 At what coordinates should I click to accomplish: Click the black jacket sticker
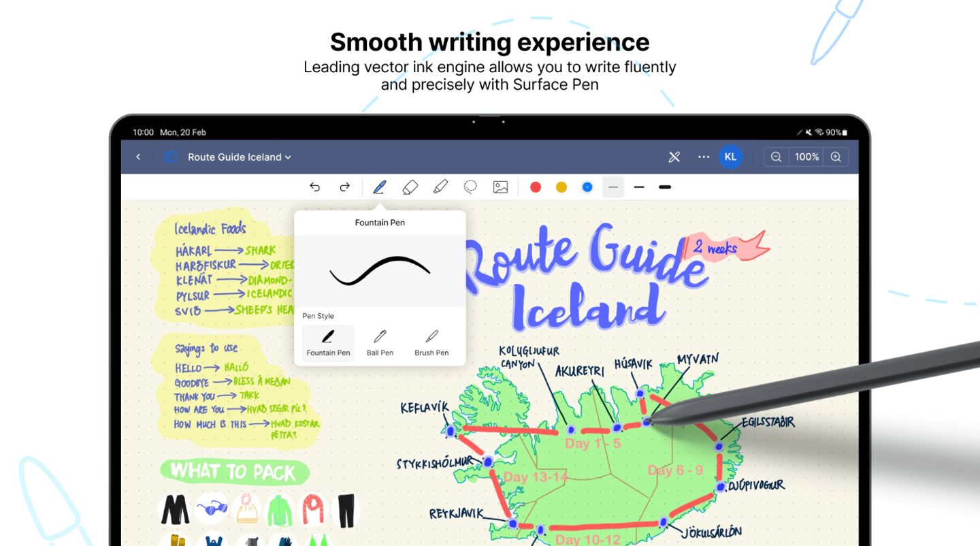coord(175,509)
